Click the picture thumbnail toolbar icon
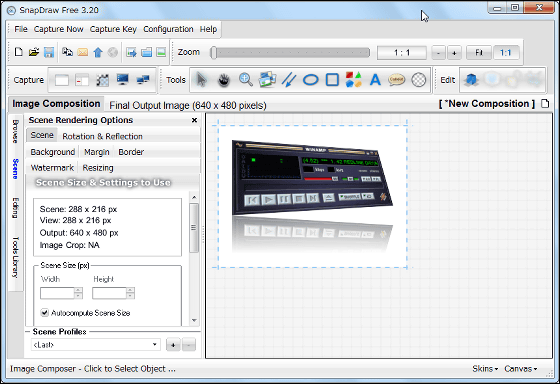The width and height of the screenshot is (560, 384). [161, 53]
